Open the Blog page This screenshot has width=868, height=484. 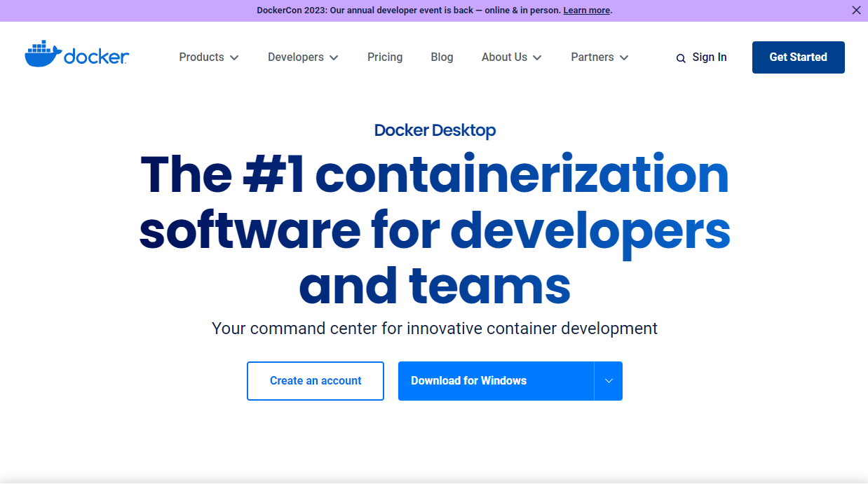442,57
